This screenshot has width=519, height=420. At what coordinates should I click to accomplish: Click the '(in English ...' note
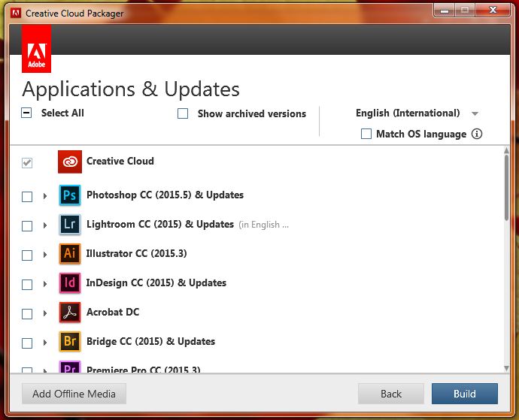[x=263, y=225]
